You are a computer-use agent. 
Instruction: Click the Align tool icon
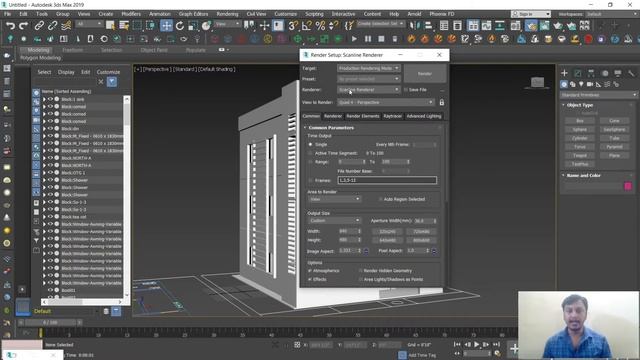(x=428, y=26)
